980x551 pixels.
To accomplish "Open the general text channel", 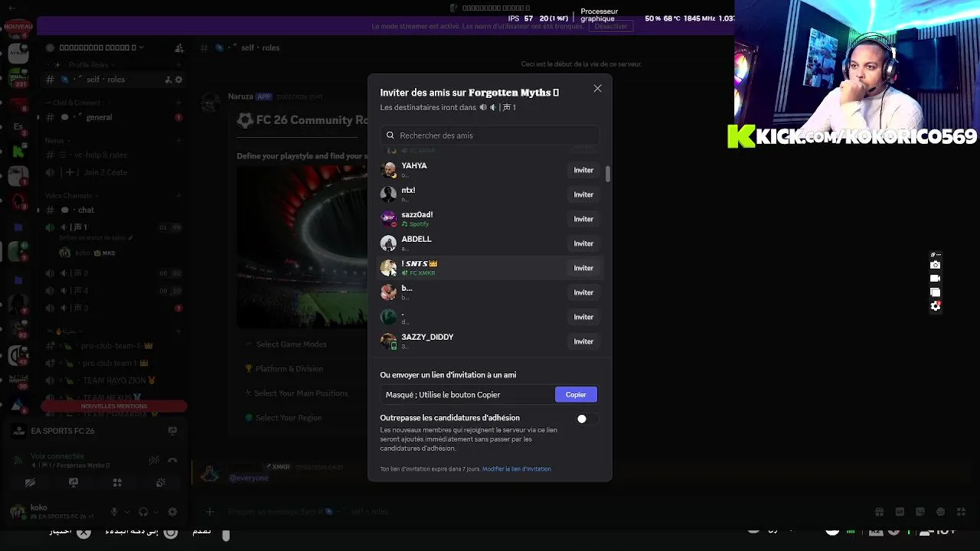I will [x=113, y=117].
